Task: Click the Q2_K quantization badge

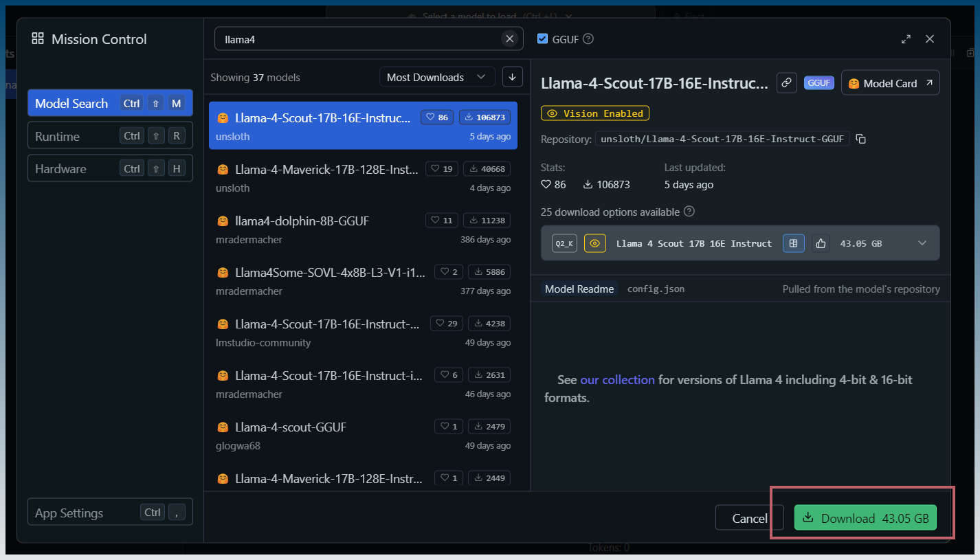Action: (564, 243)
